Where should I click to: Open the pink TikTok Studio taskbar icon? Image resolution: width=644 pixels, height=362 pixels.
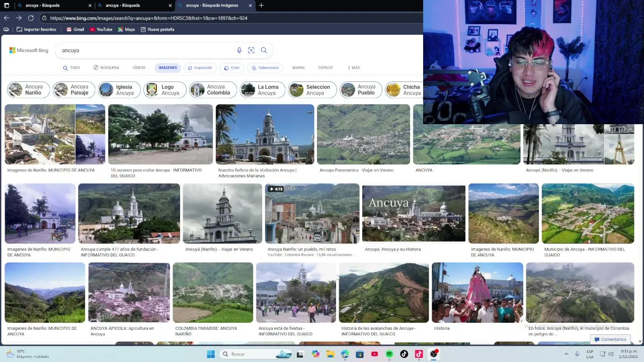pyautogui.click(x=419, y=354)
